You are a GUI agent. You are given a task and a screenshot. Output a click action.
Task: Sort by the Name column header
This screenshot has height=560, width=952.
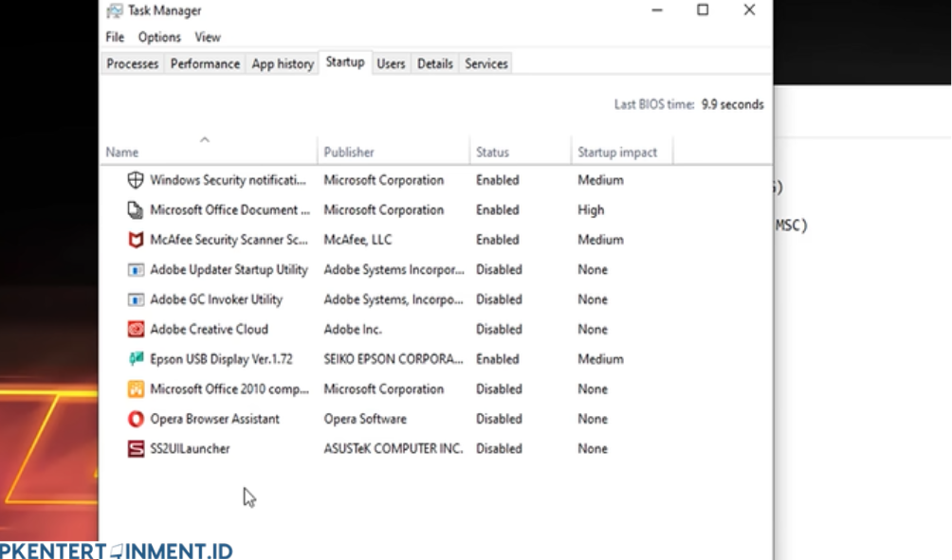pos(209,152)
